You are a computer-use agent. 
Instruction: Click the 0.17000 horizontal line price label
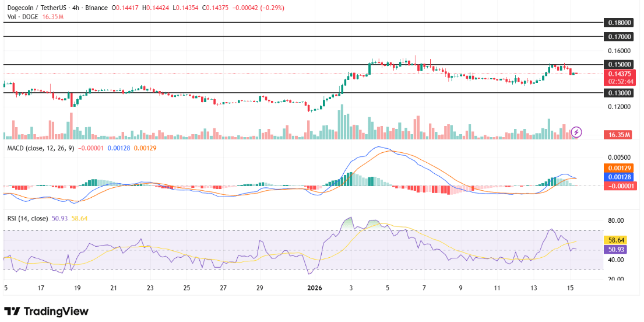point(620,36)
